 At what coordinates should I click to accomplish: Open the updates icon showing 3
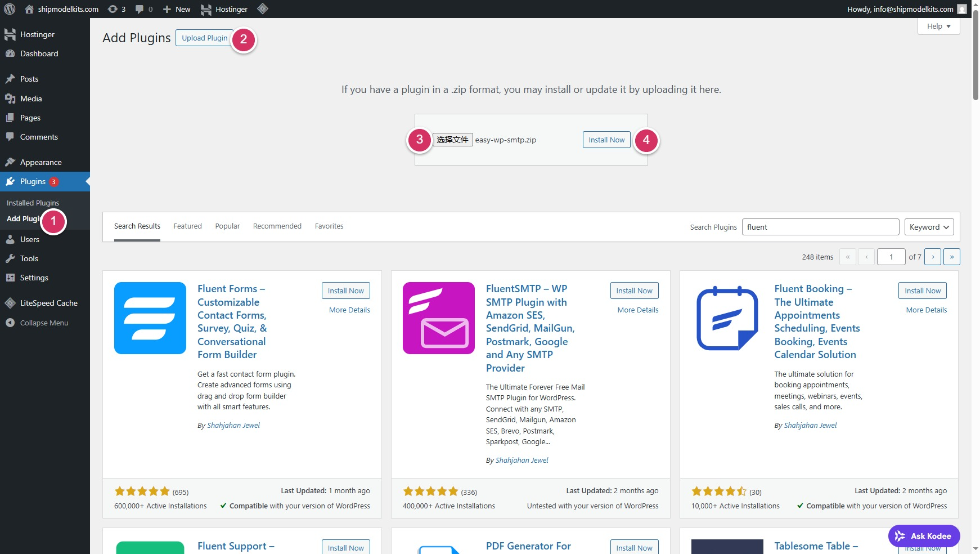click(x=116, y=9)
